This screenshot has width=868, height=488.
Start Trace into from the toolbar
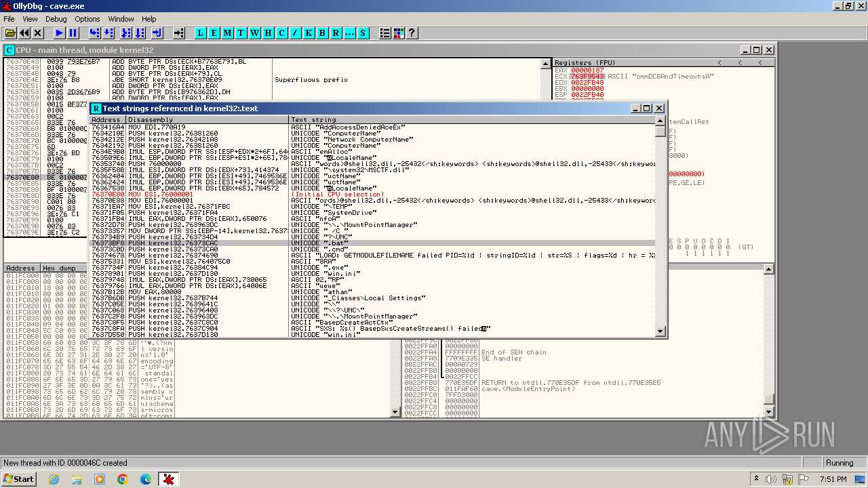tap(126, 33)
